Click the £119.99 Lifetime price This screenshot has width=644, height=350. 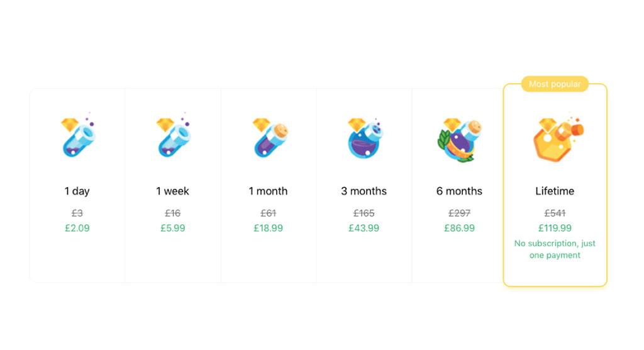555,229
